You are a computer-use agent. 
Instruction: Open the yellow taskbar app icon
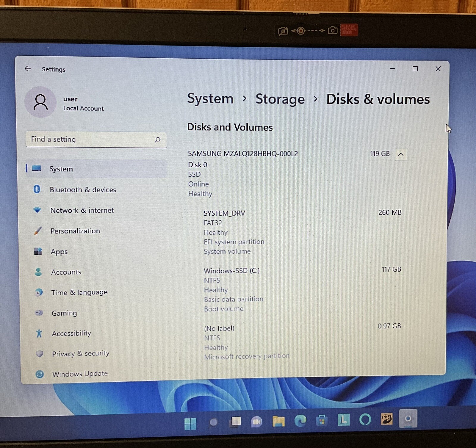pos(386,419)
